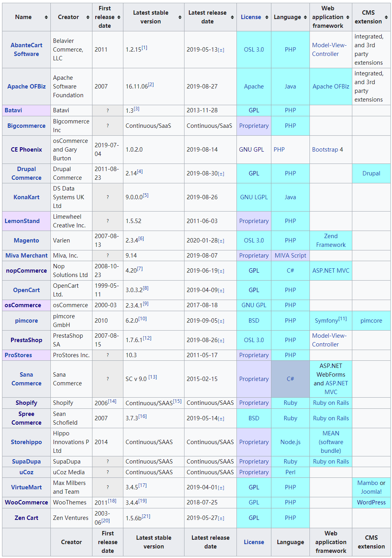The width and height of the screenshot is (392, 558).
Task: Open Proprietary license link in Bigcommerce row
Action: [254, 126]
